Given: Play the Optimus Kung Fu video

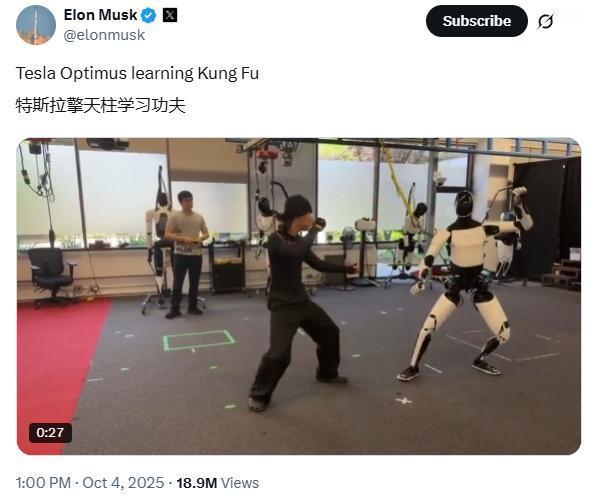Looking at the screenshot, I should pyautogui.click(x=299, y=296).
